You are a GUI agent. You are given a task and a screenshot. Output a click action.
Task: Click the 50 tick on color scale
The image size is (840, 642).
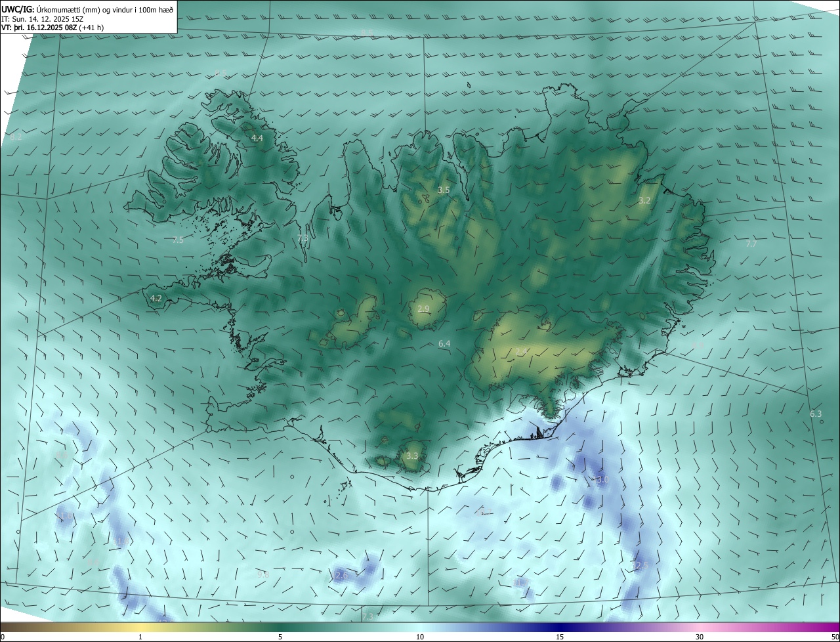(x=835, y=637)
